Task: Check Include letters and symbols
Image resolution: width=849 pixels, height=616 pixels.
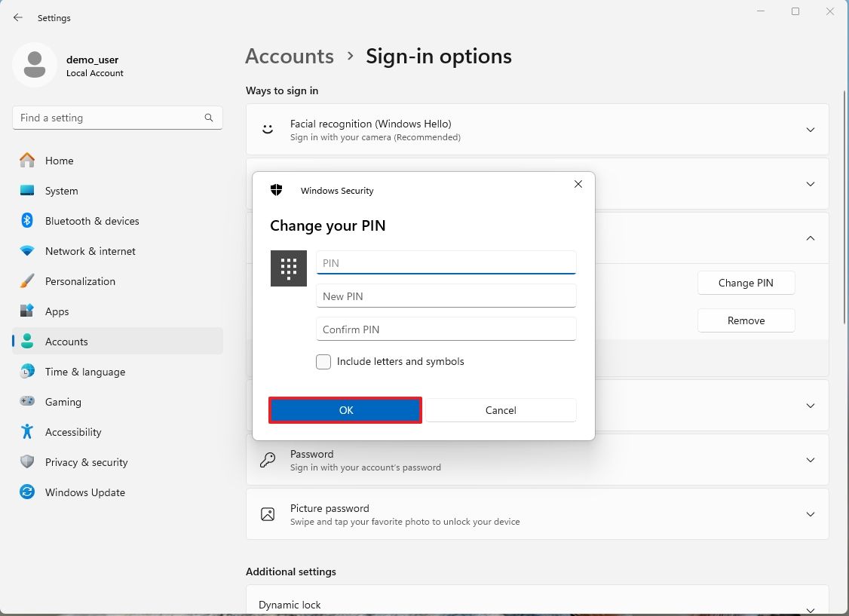Action: point(323,362)
